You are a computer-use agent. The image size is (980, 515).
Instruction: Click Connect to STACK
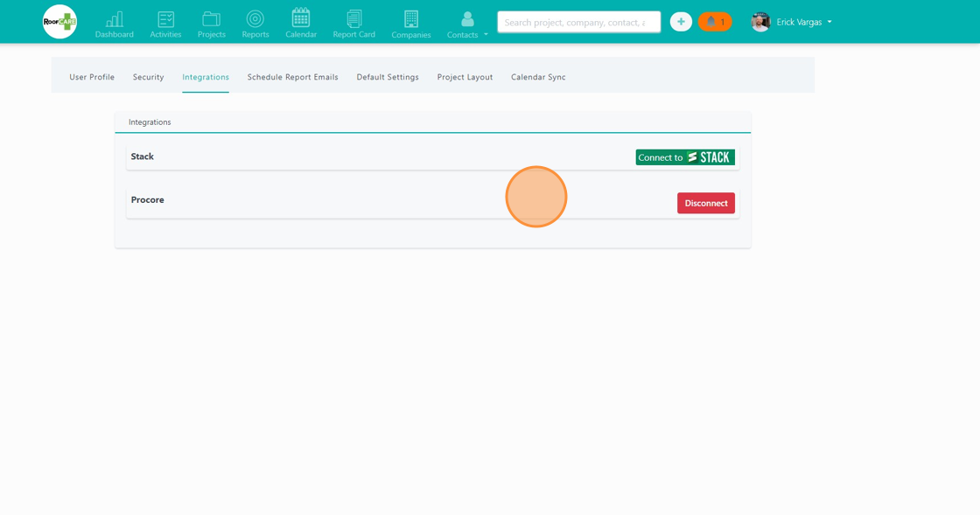[685, 157]
